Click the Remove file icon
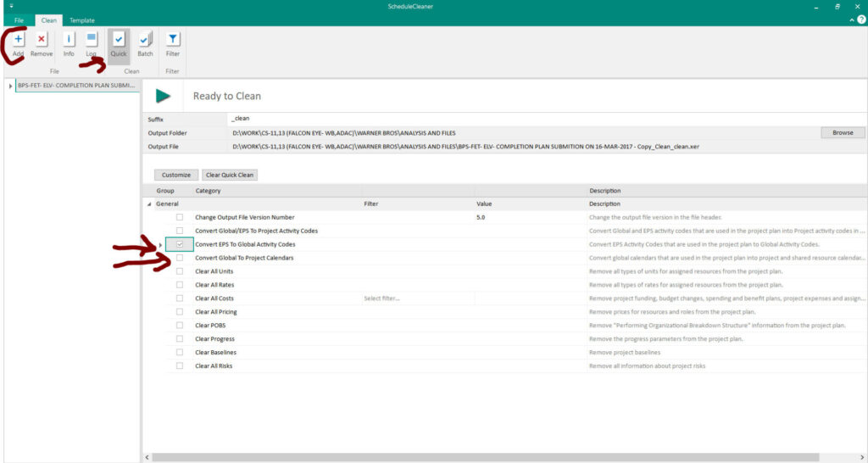This screenshot has width=868, height=463. [x=41, y=39]
